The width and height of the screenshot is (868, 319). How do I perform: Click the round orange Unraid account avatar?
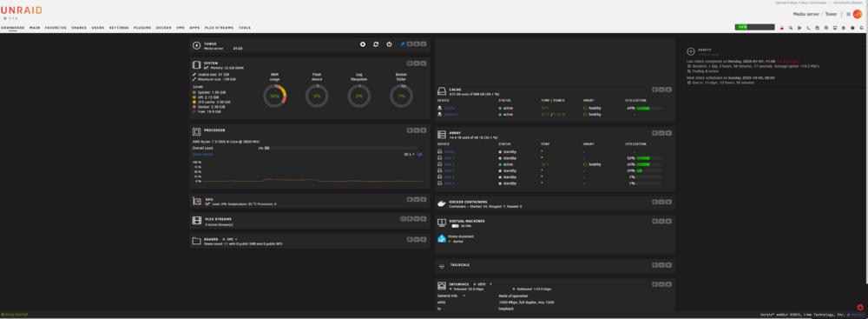coord(858,14)
